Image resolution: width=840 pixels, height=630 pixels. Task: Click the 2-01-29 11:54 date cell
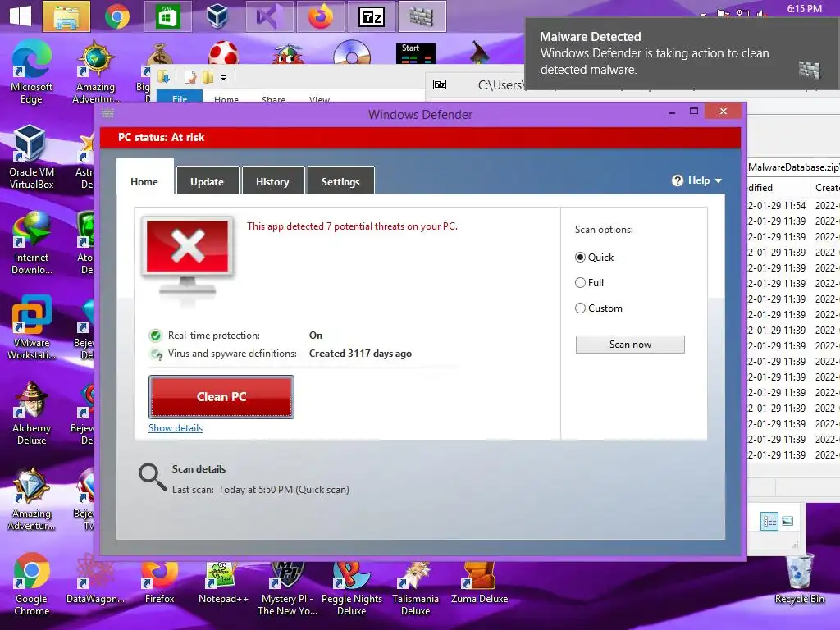click(777, 206)
